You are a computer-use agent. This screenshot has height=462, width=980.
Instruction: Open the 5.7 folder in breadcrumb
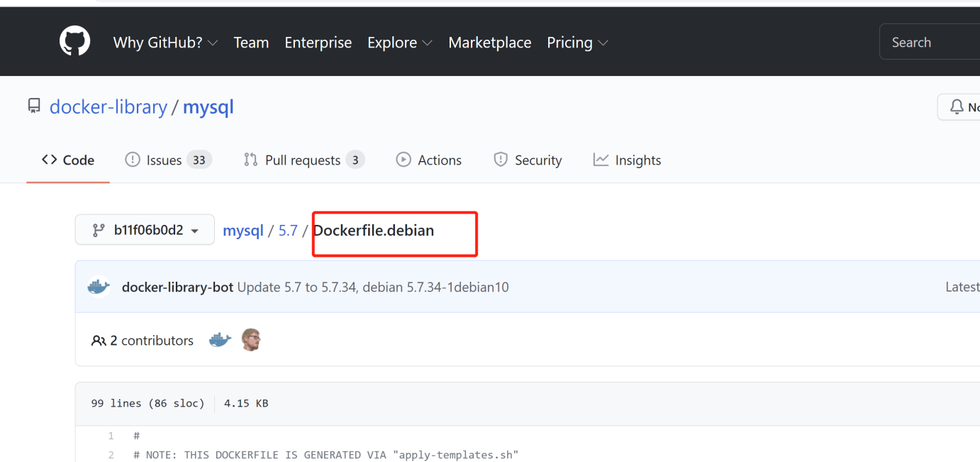(288, 231)
